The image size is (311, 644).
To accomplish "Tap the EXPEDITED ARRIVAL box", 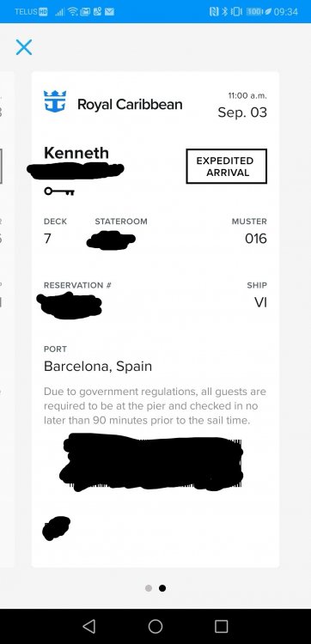I will [226, 167].
